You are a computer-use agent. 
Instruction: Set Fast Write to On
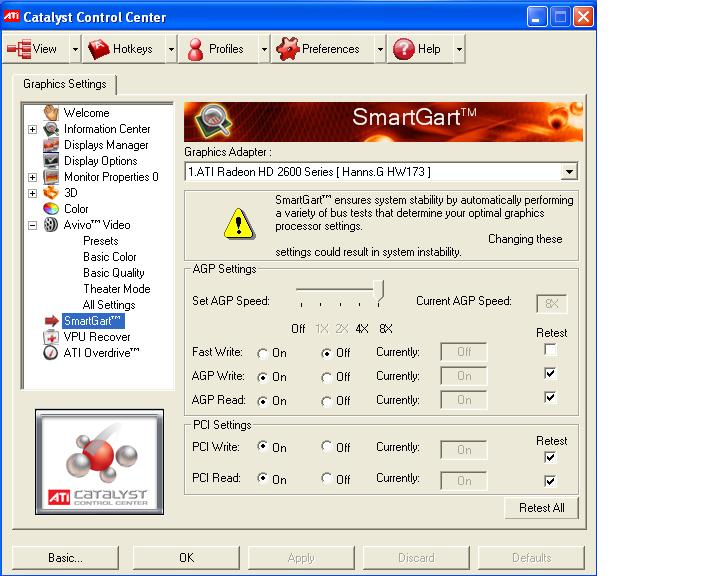coord(263,353)
